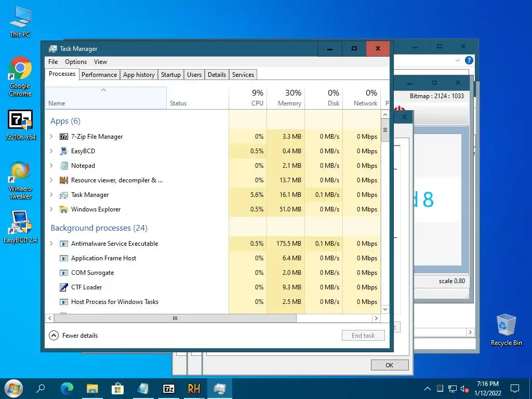This screenshot has width=532, height=399.
Task: Click the Notepad process icon
Action: (x=64, y=166)
